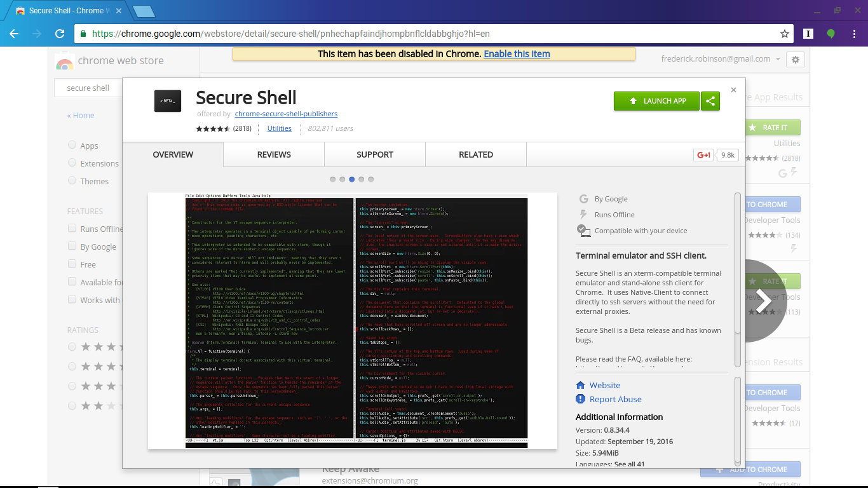The height and width of the screenshot is (488, 868).
Task: Click the Chrome Web Store logo
Action: tap(64, 61)
